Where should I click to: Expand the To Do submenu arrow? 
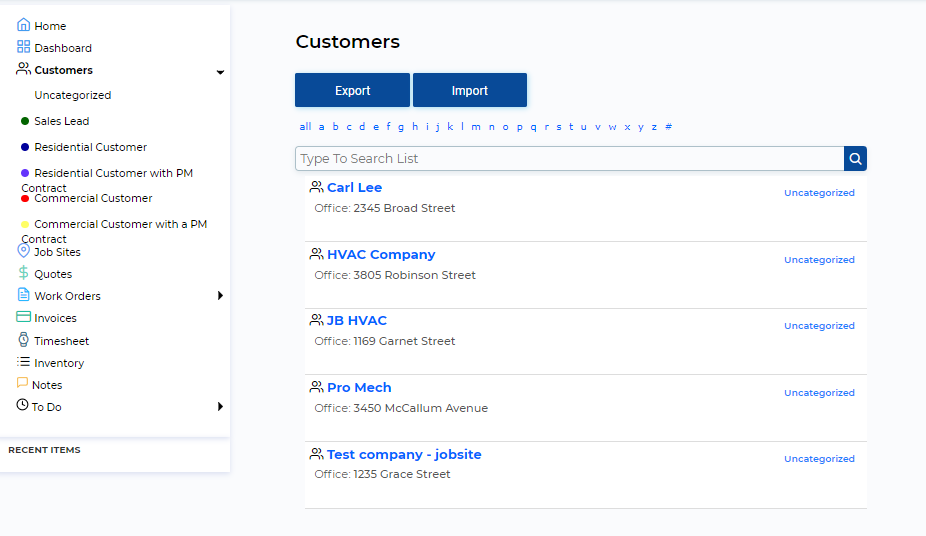(x=220, y=406)
